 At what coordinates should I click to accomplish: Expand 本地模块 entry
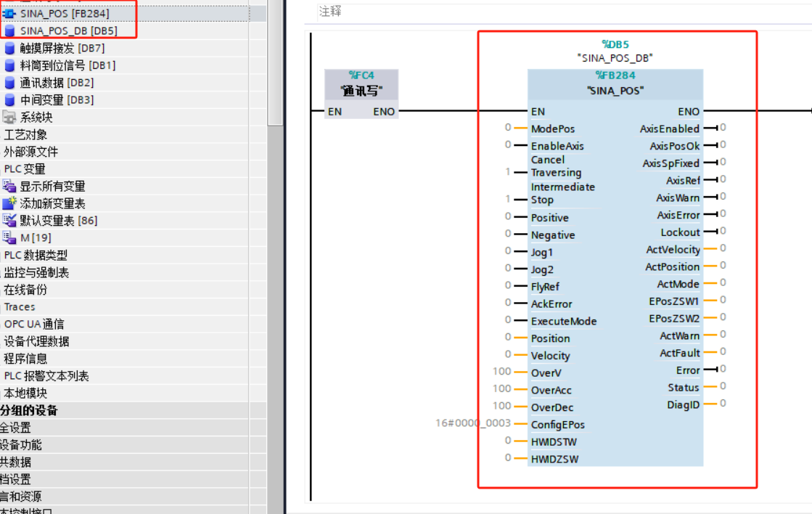pos(25,393)
